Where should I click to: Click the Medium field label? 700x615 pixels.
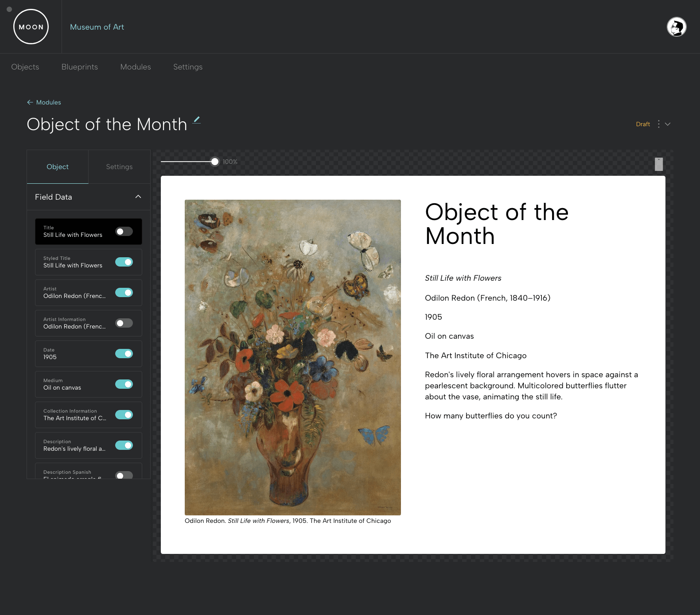(53, 380)
